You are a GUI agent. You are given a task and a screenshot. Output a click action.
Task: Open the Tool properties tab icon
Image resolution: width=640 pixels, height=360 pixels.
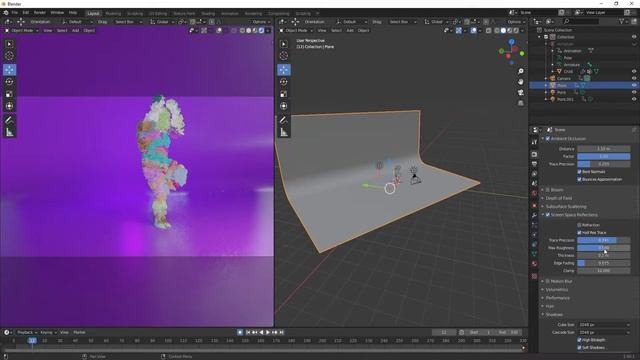coord(534,142)
